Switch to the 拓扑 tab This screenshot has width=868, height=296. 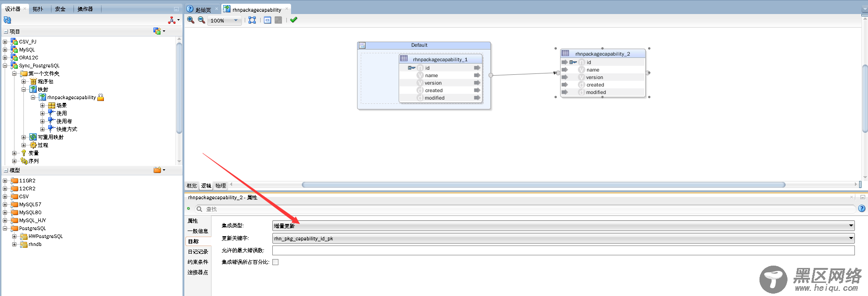tap(38, 9)
